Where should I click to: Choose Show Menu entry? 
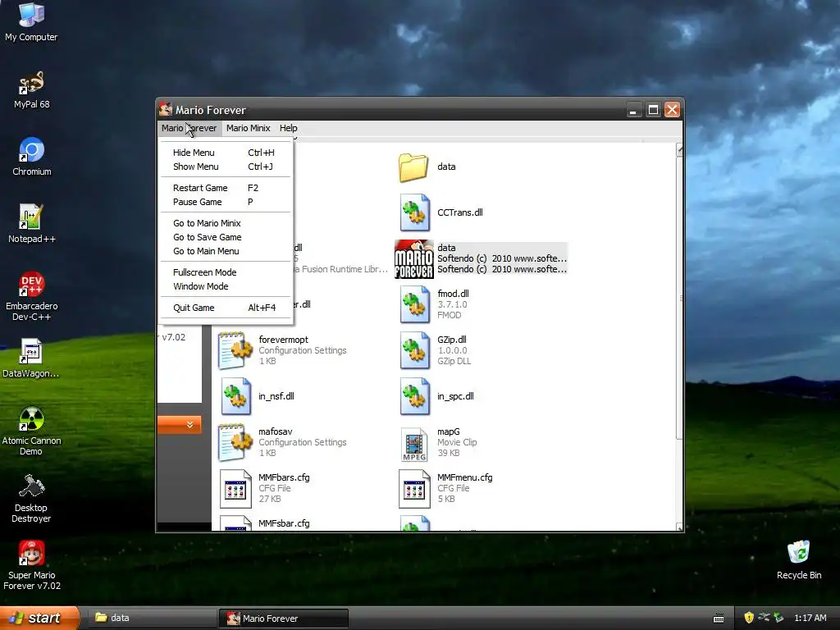coord(225,167)
